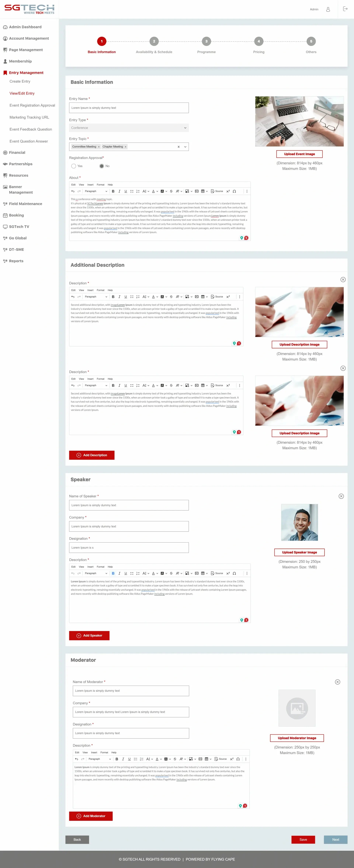Toggle strikethrough in the first additional Description editor
This screenshot has width=354, height=868.
171,297
